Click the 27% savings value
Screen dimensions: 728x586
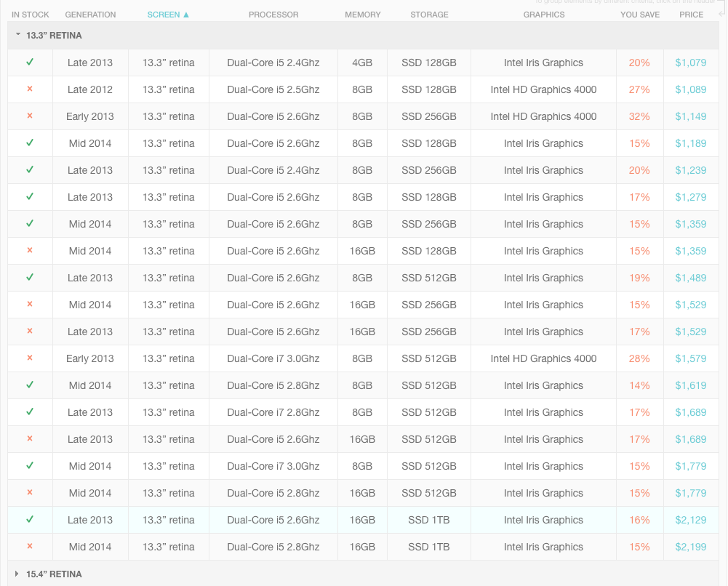639,89
